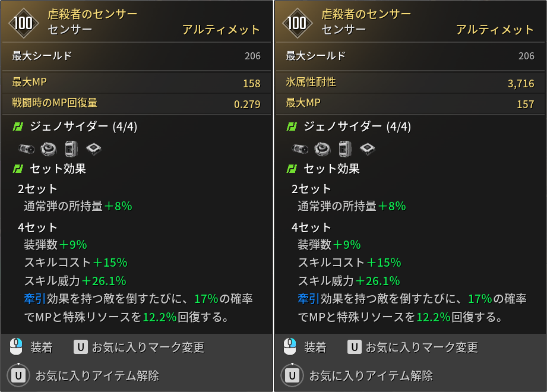Select the 戦闘時のMP回復量 stat row
This screenshot has height=392, width=547.
click(137, 104)
